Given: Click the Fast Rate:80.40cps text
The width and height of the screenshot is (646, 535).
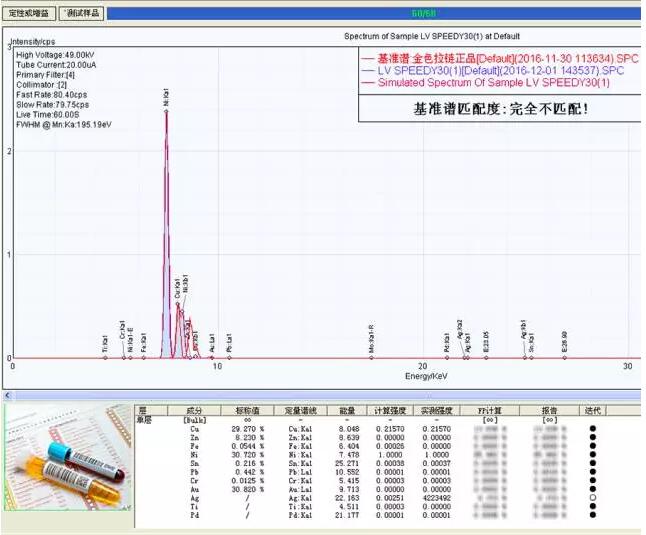Looking at the screenshot, I should tap(51, 95).
